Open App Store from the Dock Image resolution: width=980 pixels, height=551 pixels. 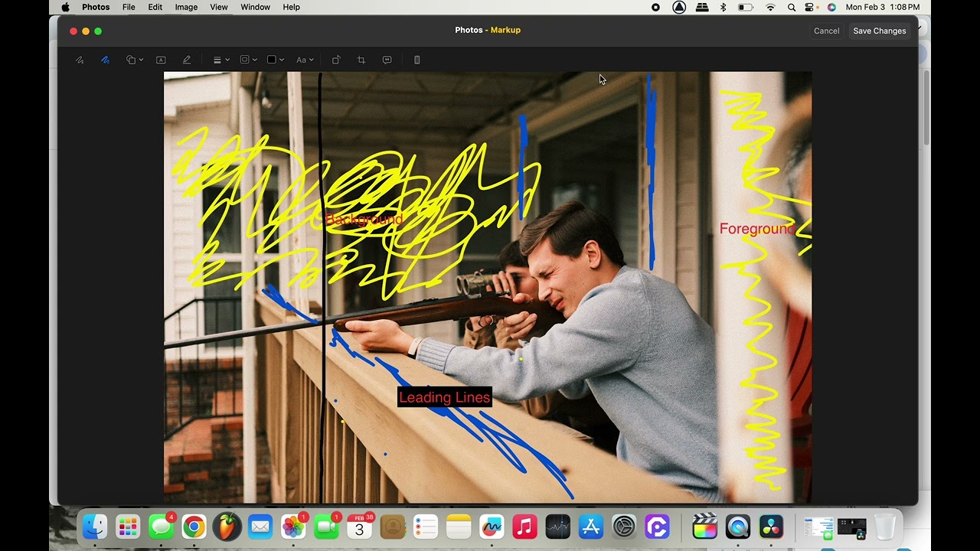click(x=591, y=527)
